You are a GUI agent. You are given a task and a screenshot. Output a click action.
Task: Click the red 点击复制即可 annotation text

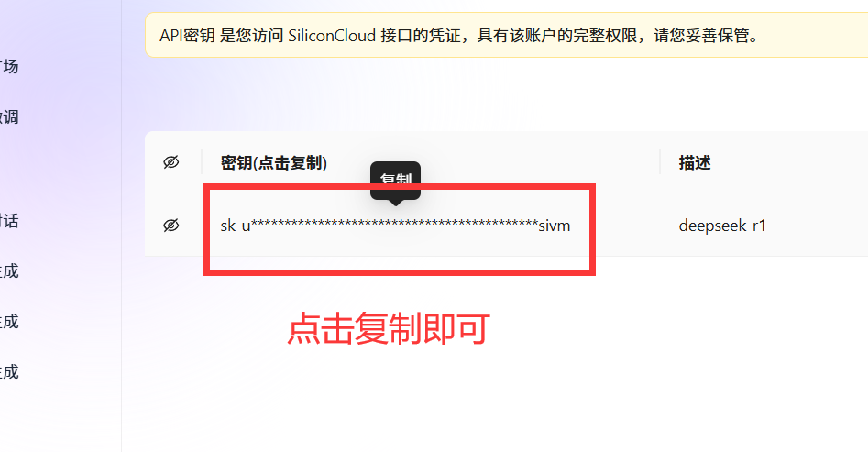point(389,328)
